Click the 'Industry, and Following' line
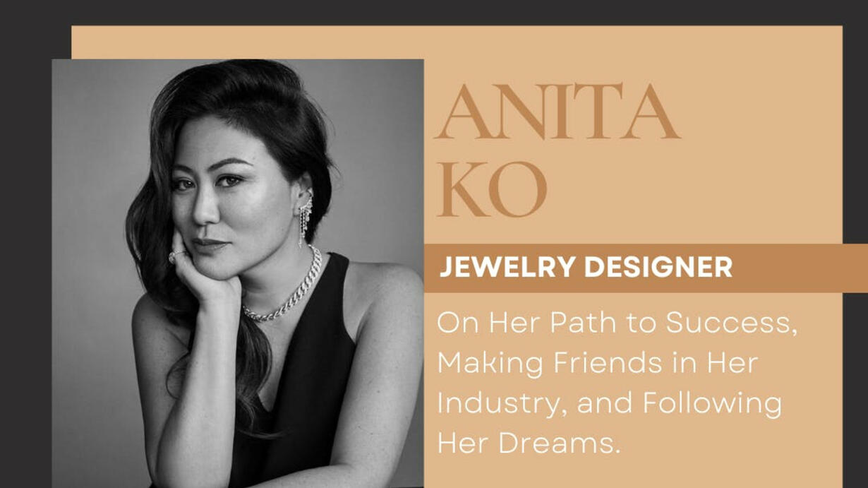The image size is (868, 488). pyautogui.click(x=609, y=405)
